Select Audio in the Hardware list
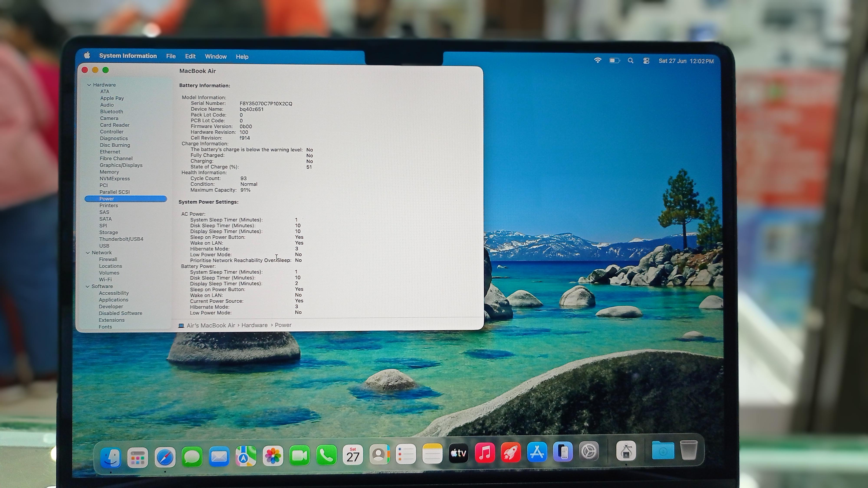Image resolution: width=868 pixels, height=488 pixels. [107, 105]
